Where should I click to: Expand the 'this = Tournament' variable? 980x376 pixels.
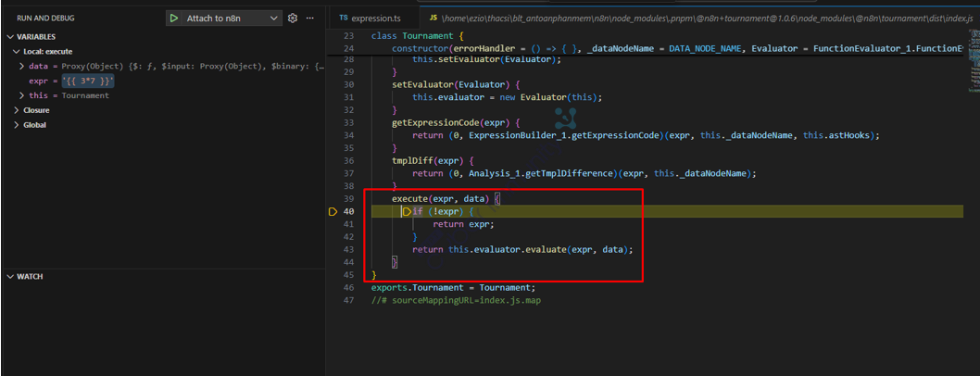click(x=22, y=95)
